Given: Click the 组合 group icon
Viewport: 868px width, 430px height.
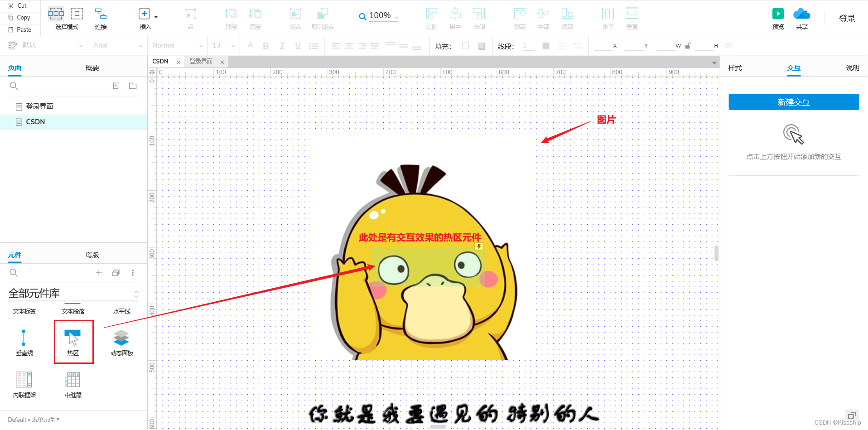Looking at the screenshot, I should tap(295, 14).
